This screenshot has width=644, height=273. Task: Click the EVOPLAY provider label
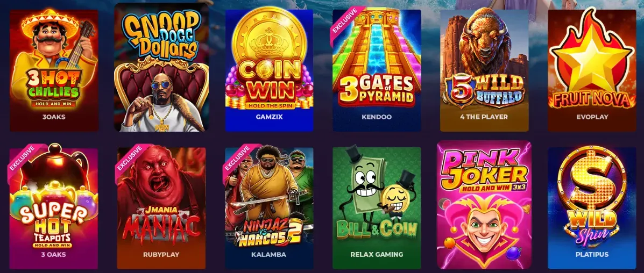[592, 117]
